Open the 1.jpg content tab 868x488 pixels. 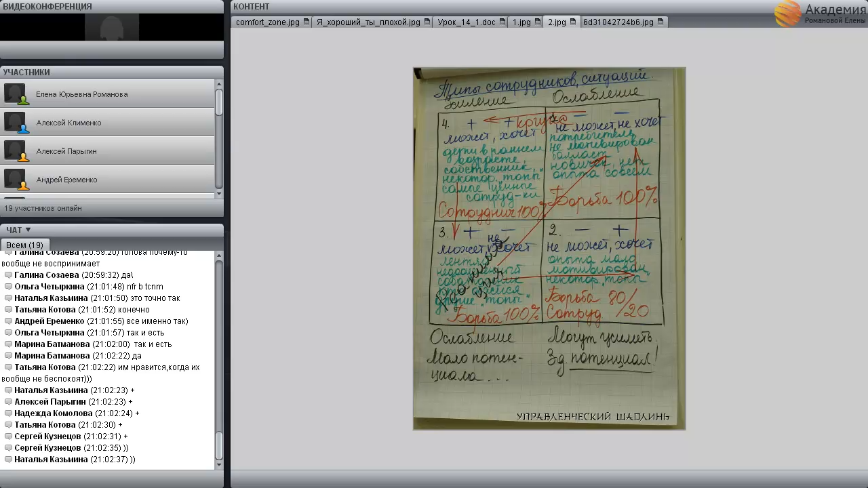click(526, 22)
